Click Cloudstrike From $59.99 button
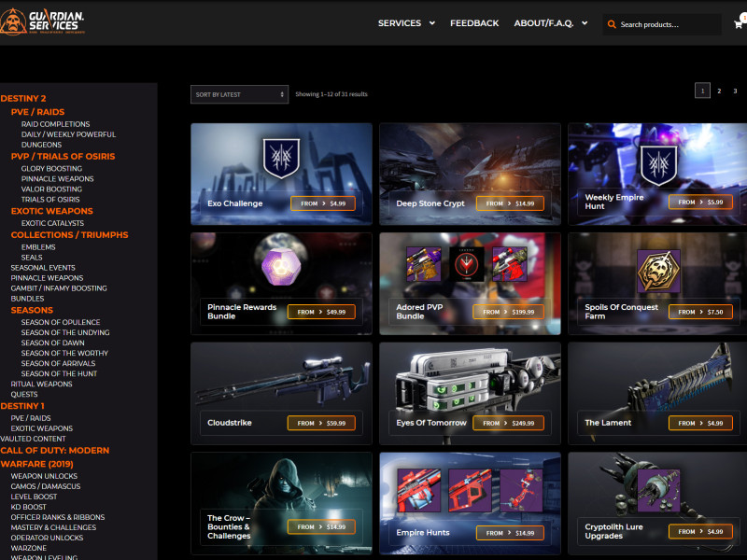 tap(321, 423)
